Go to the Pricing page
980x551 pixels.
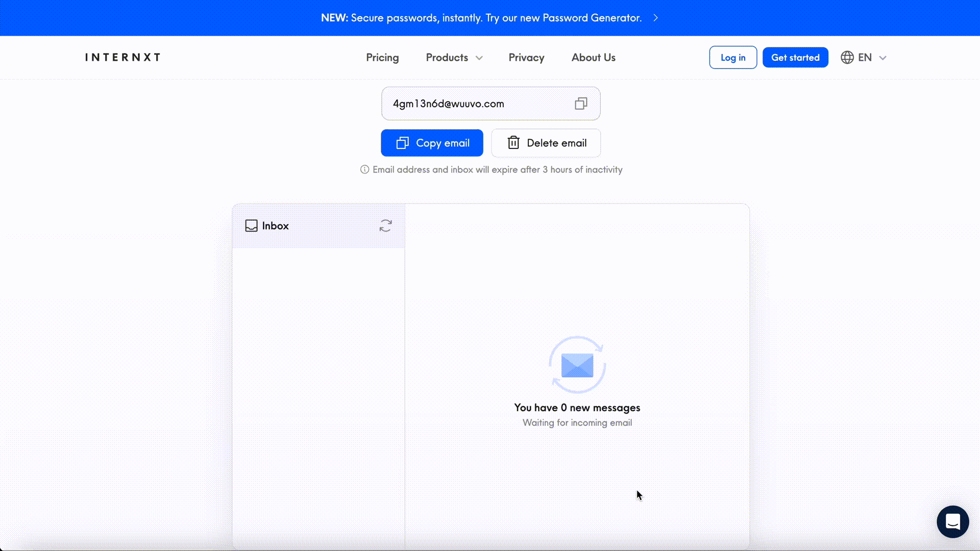(x=382, y=58)
